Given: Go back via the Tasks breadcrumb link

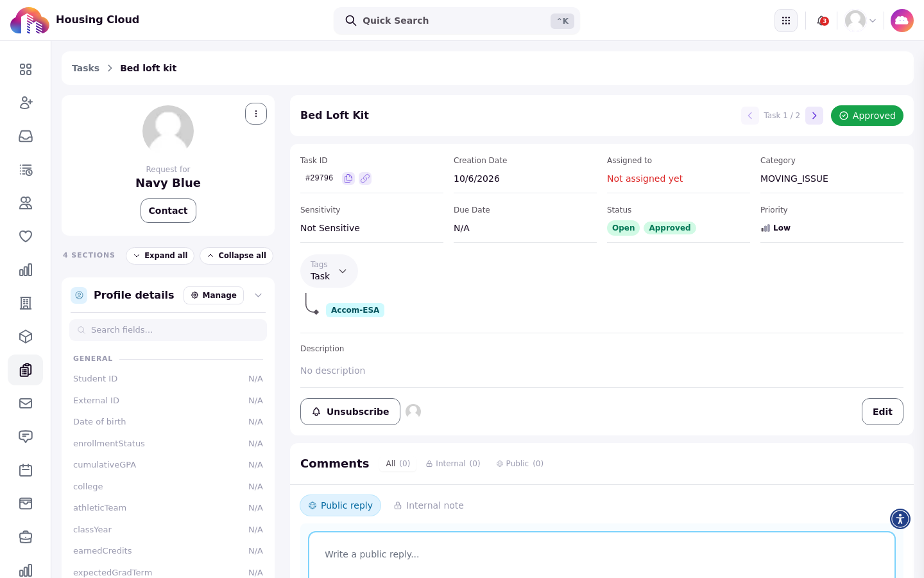Looking at the screenshot, I should tap(85, 68).
